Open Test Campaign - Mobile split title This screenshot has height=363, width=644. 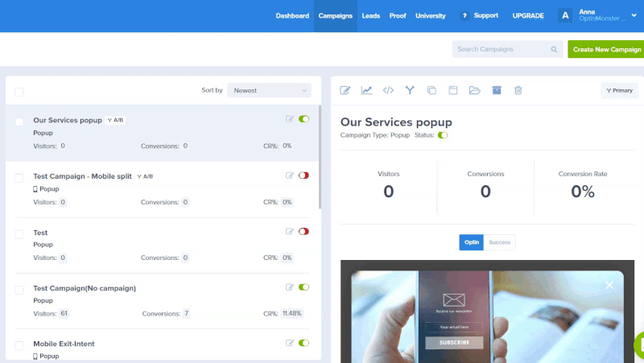pyautogui.click(x=83, y=176)
